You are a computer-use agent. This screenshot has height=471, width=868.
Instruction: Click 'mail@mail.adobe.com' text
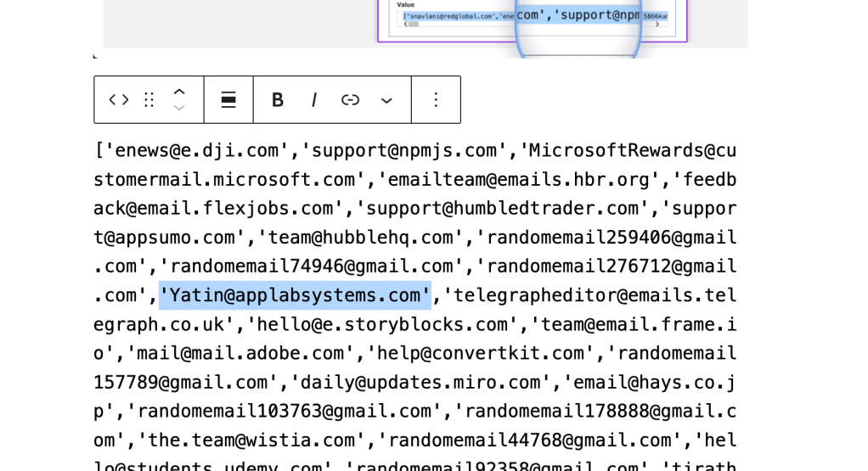tap(240, 353)
